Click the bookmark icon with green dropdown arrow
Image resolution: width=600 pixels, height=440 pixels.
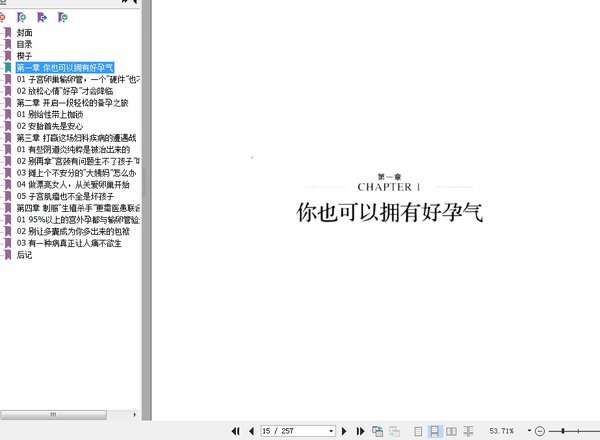pyautogui.click(x=62, y=18)
